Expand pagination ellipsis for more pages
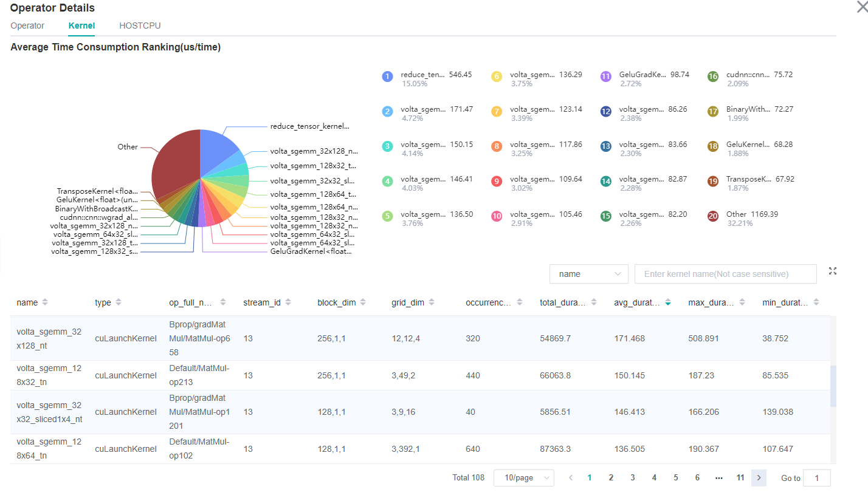Screen dimensions: 868x498 pyautogui.click(x=719, y=478)
